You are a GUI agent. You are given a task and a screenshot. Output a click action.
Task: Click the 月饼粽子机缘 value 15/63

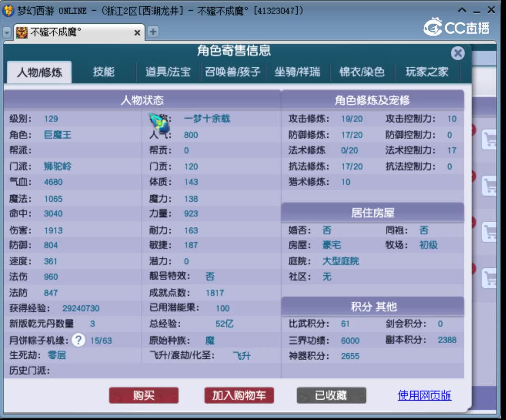[101, 341]
